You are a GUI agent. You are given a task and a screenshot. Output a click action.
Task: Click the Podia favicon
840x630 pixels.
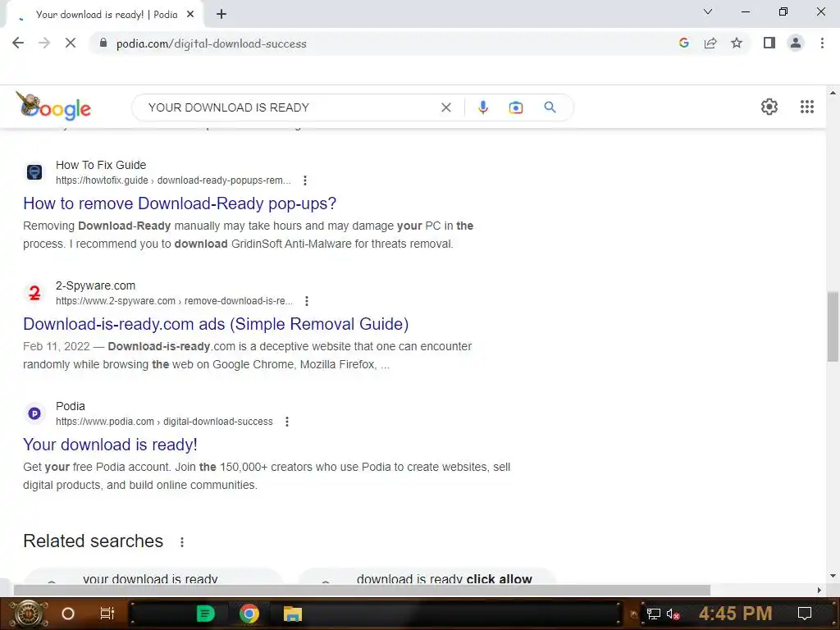34,413
